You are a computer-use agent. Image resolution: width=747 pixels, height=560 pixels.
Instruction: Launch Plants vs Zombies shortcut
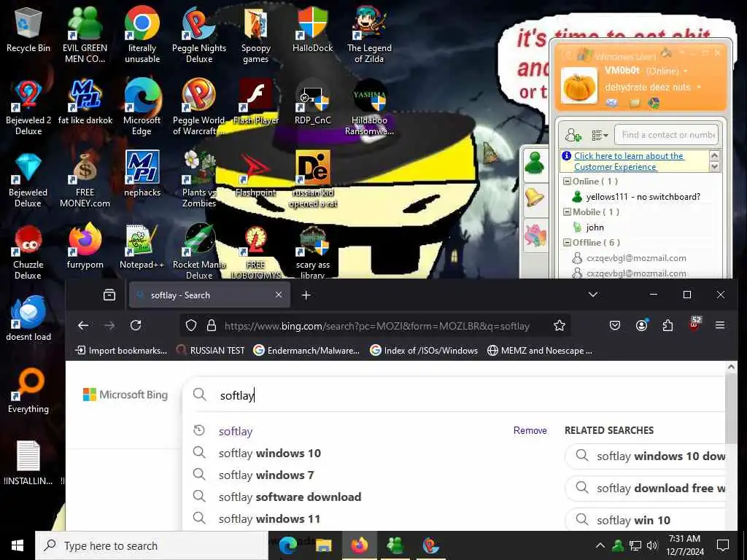pos(199,180)
